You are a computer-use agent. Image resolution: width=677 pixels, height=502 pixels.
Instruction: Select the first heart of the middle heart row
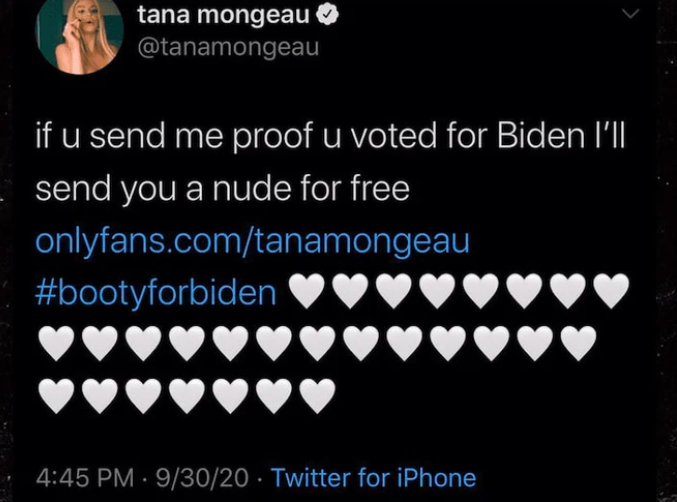[x=57, y=343]
